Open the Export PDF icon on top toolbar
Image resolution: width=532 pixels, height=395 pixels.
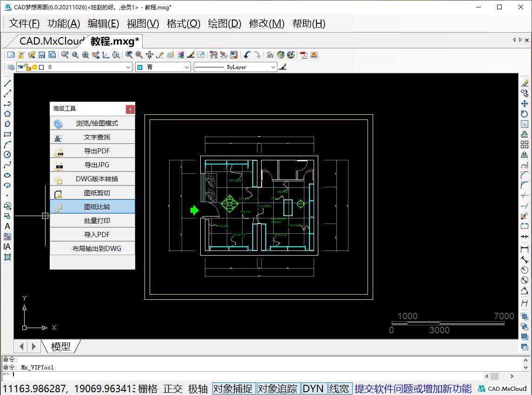click(303, 54)
